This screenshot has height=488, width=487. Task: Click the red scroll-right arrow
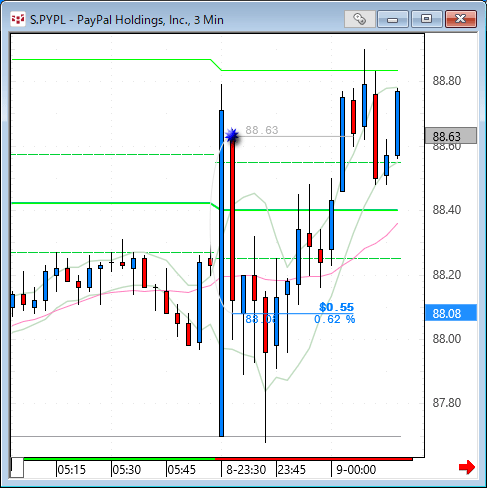[x=467, y=467]
